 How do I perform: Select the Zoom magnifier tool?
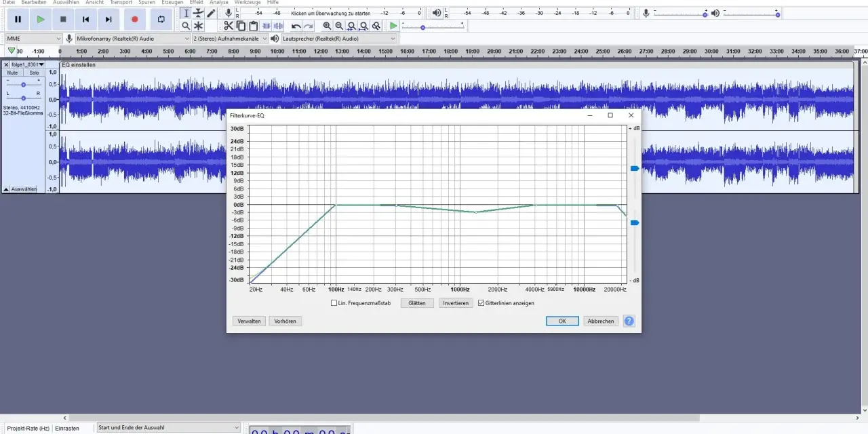186,26
